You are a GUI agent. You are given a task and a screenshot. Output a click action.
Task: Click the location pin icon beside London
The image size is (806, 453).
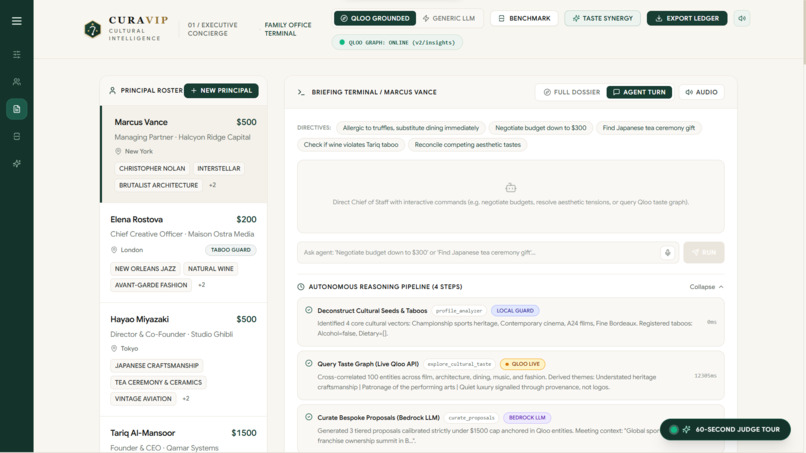click(114, 250)
